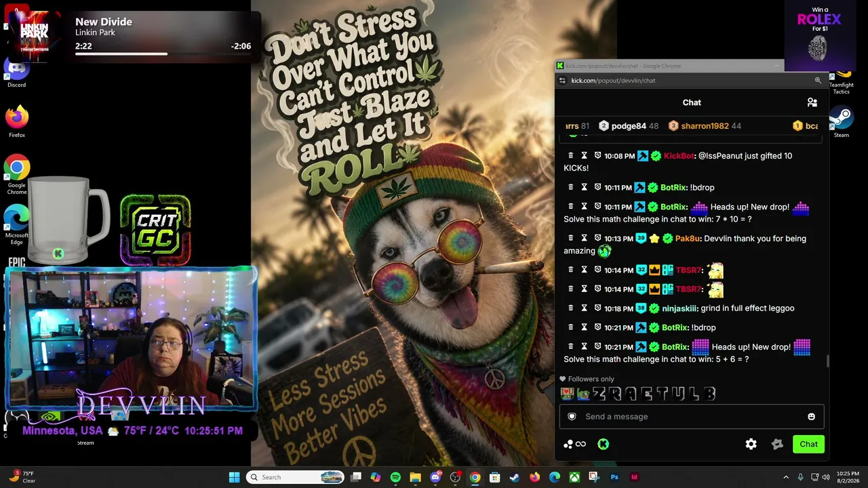View site information icon beside kick.com URL

point(562,81)
